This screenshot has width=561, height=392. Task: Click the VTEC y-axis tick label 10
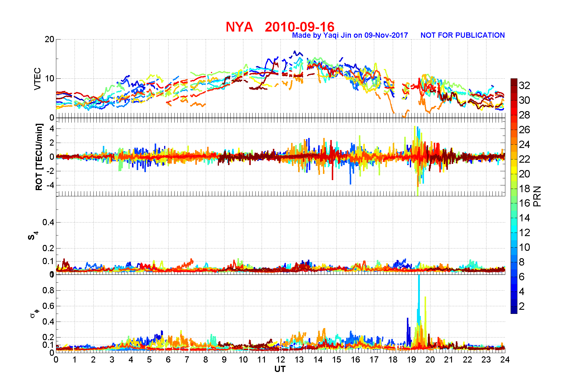click(x=49, y=78)
